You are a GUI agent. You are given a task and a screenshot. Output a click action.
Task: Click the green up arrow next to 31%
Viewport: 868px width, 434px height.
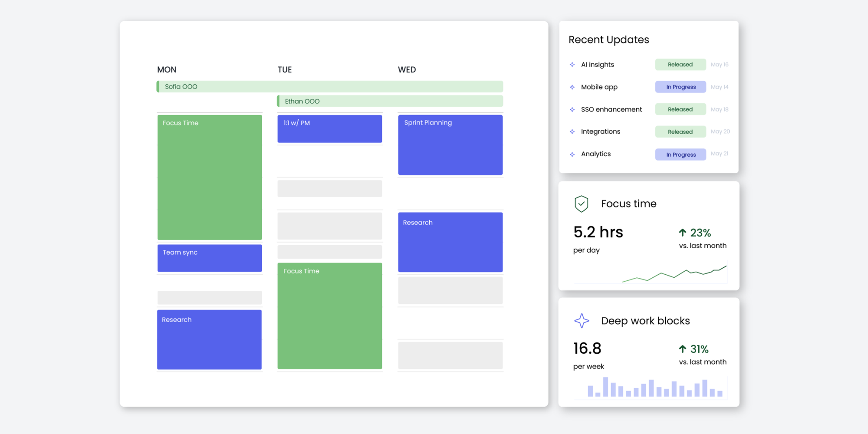coord(683,349)
